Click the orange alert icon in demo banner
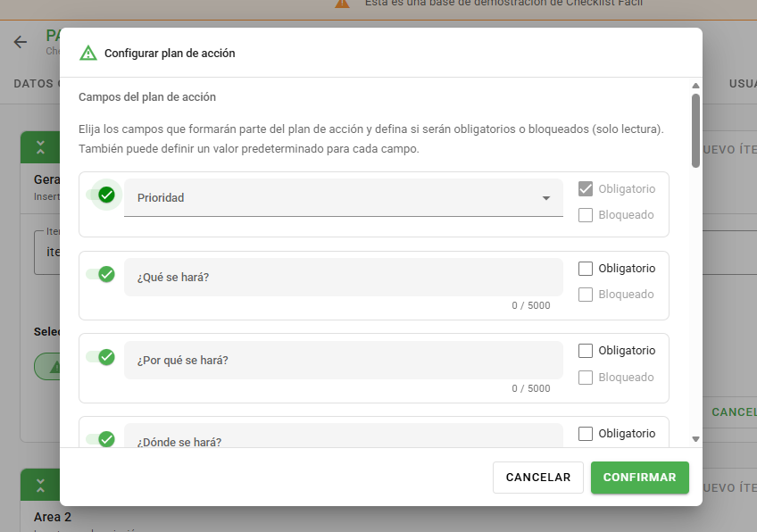Image resolution: width=757 pixels, height=532 pixels. (x=342, y=3)
